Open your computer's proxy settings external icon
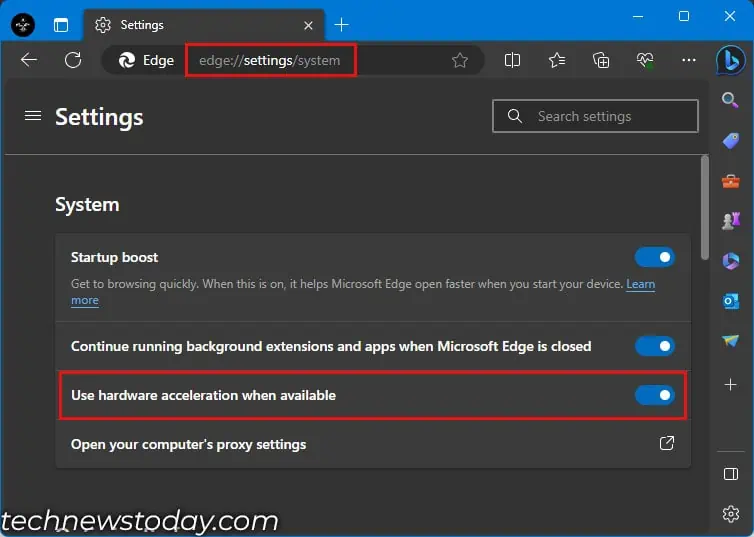The height and width of the screenshot is (537, 754). point(666,443)
